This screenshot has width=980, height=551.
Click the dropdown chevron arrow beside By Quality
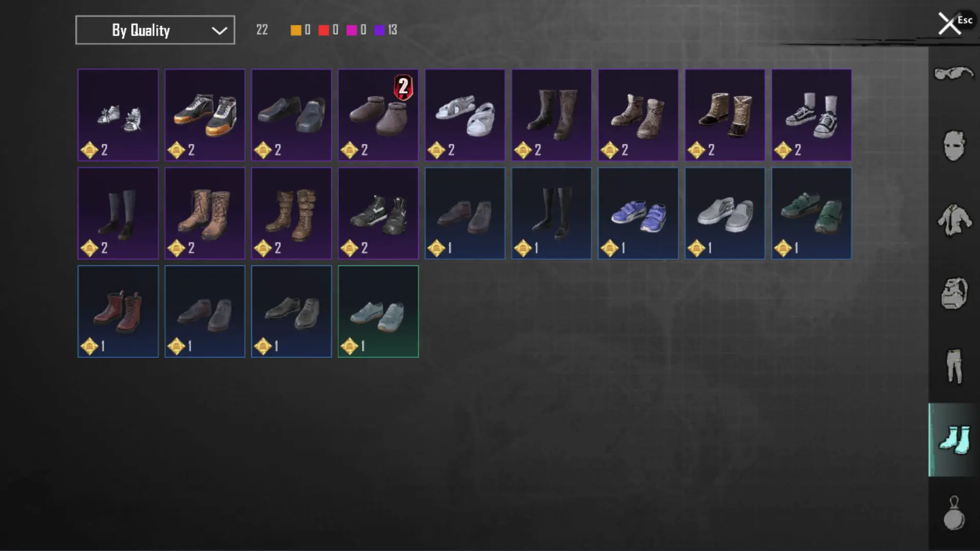pyautogui.click(x=219, y=31)
